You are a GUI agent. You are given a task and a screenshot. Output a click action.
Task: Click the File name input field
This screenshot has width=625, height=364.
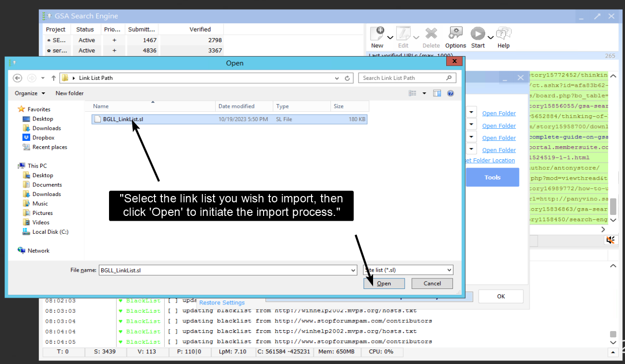pyautogui.click(x=224, y=270)
